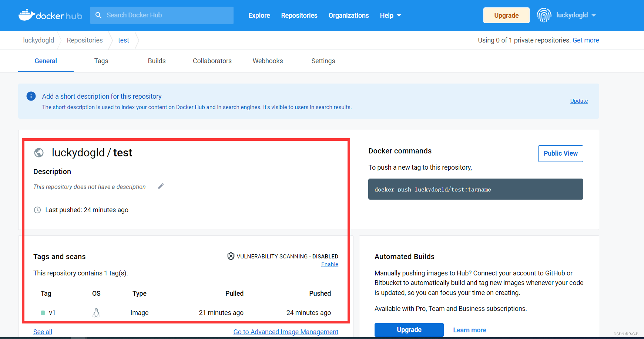644x339 pixels.
Task: Click the Linux penguin OS icon
Action: [x=96, y=313]
